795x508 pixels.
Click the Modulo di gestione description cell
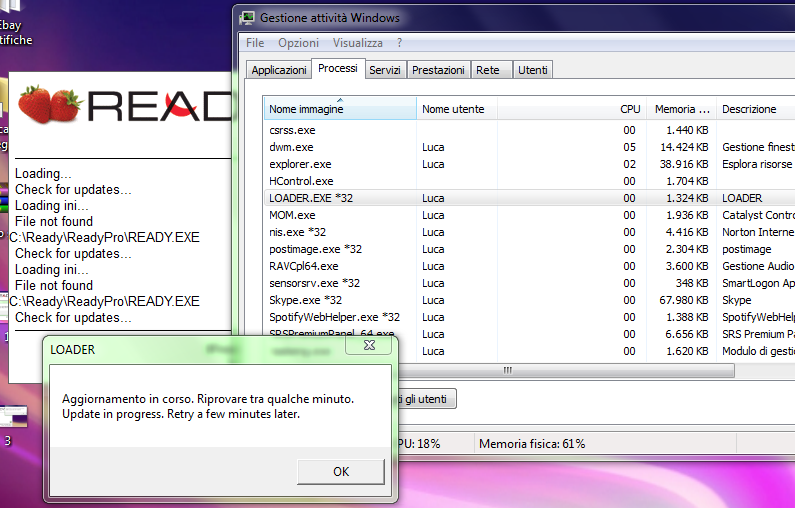tap(757, 351)
